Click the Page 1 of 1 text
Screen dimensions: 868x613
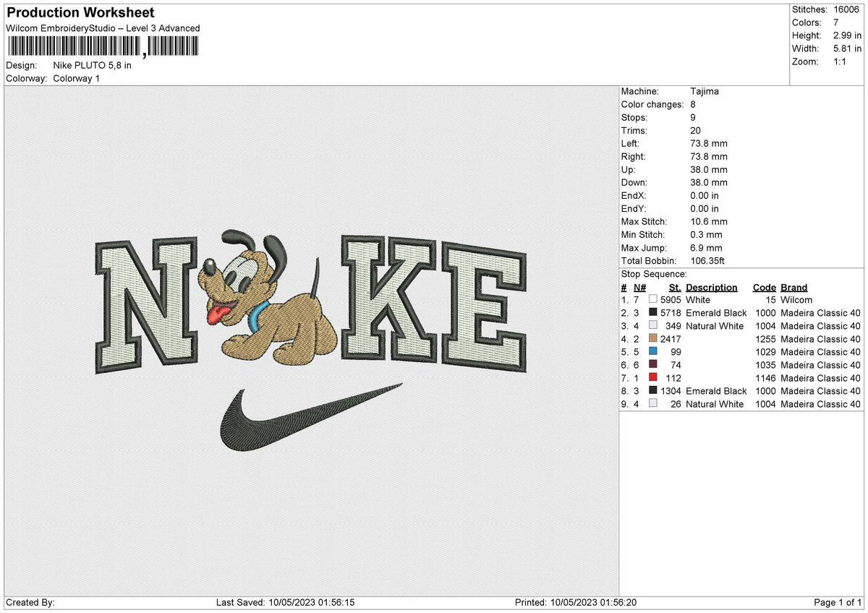tap(837, 601)
